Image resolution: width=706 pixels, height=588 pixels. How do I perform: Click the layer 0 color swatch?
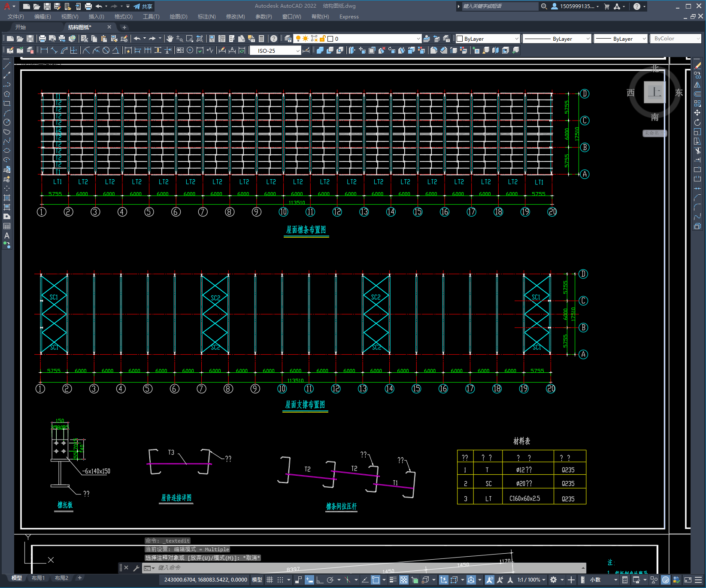pos(330,39)
